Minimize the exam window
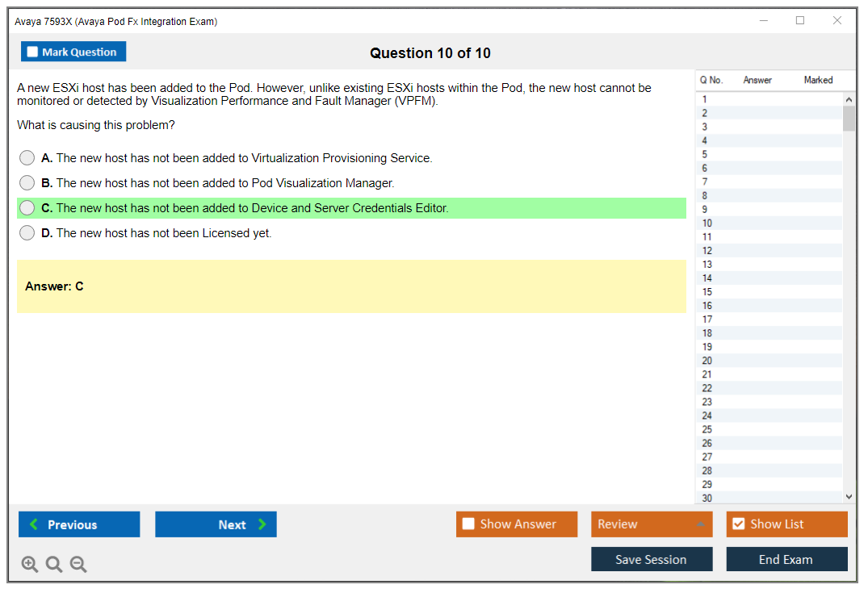Image resolution: width=868 pixels, height=593 pixels. [x=763, y=21]
